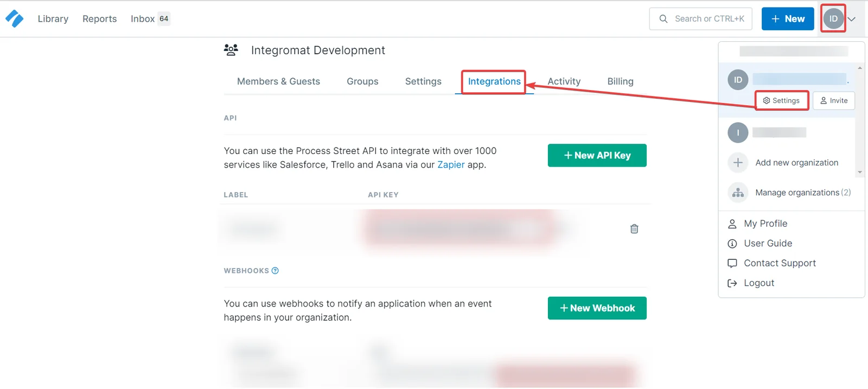Click the organizations list scroll-up arrow
Image resolution: width=868 pixels, height=389 pixels.
tap(860, 68)
